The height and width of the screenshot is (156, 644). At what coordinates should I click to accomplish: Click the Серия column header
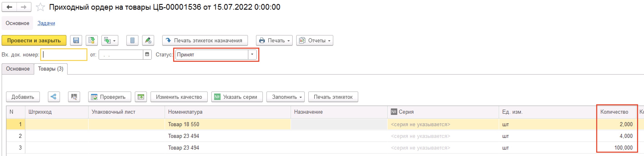[x=443, y=112]
